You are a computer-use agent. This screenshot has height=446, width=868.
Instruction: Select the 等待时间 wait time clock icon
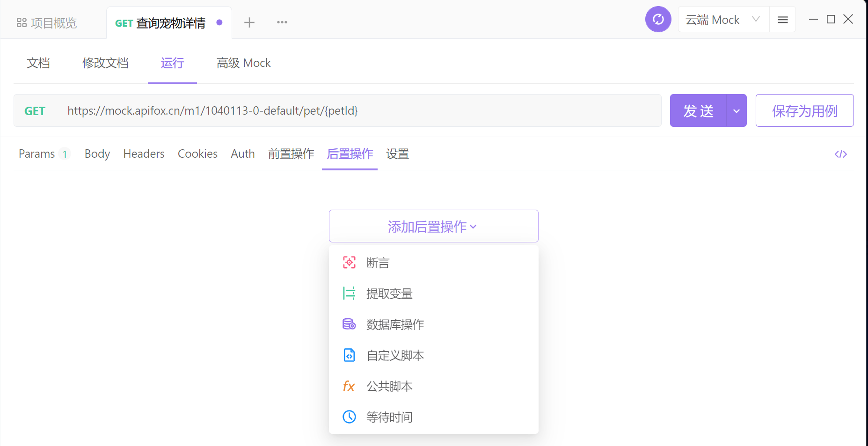click(x=349, y=417)
